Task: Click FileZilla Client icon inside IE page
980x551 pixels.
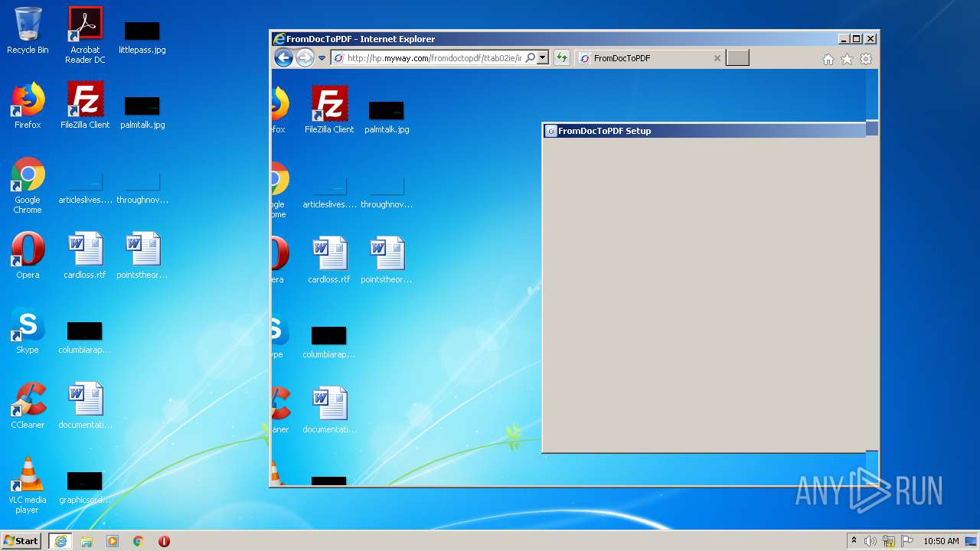Action: (329, 110)
